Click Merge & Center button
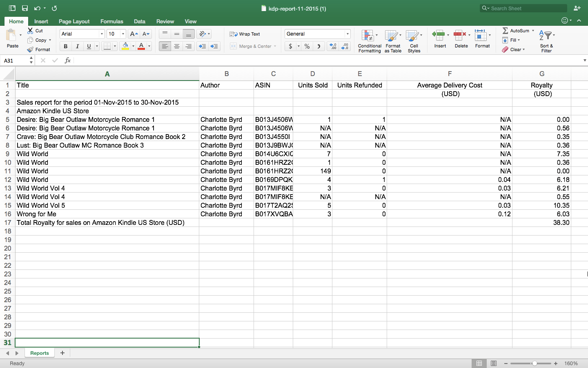Image resolution: width=588 pixels, height=368 pixels. 251,46
